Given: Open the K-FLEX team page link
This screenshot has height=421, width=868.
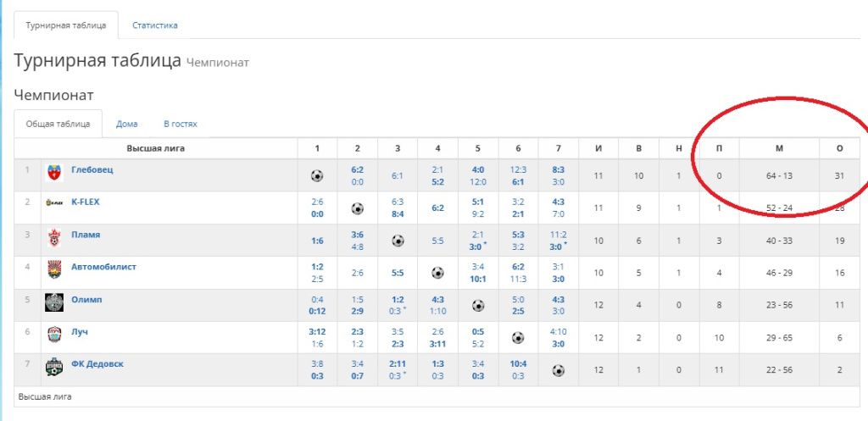Looking at the screenshot, I should pyautogui.click(x=85, y=202).
